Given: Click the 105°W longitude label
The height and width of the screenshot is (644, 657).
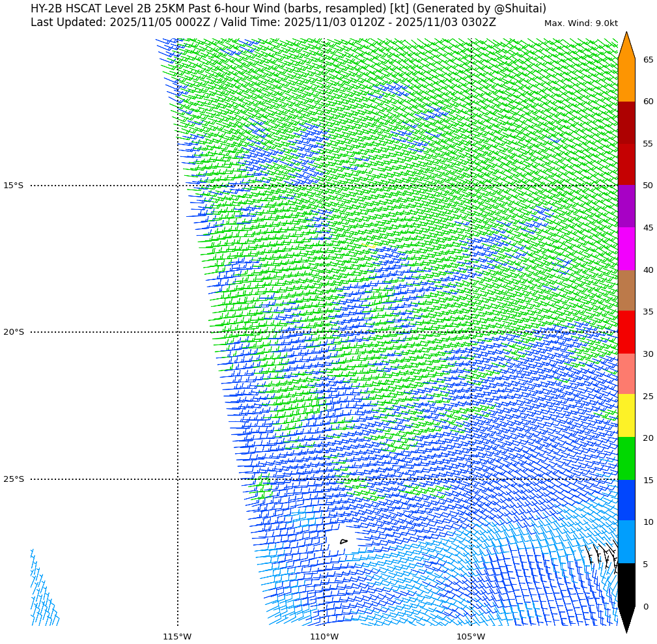Looking at the screenshot, I should point(471,636).
